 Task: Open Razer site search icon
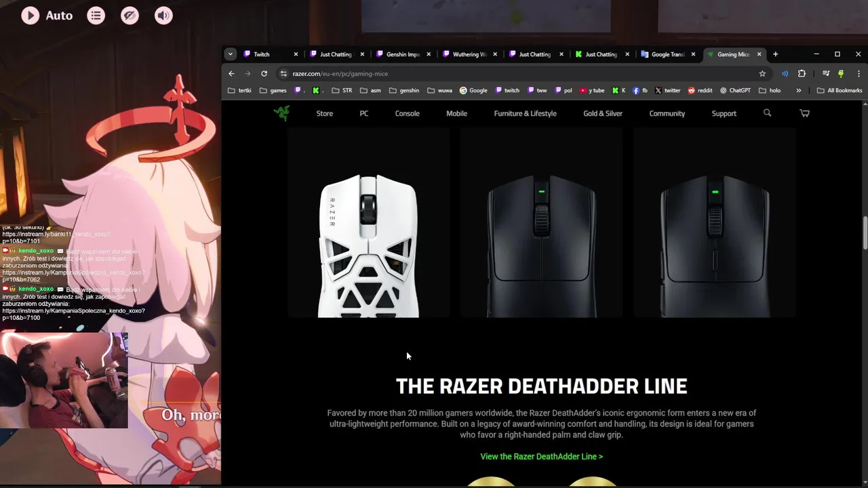point(768,113)
